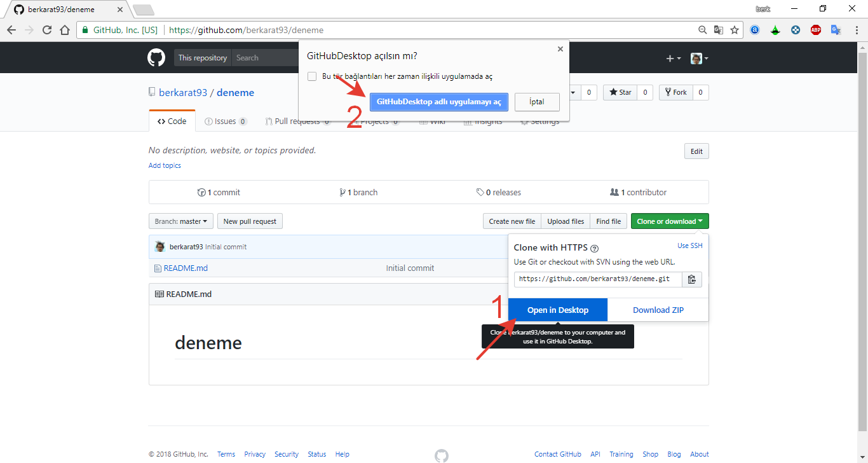Viewport: 868px width, 463px height.
Task: Click the Fork button
Action: [675, 93]
